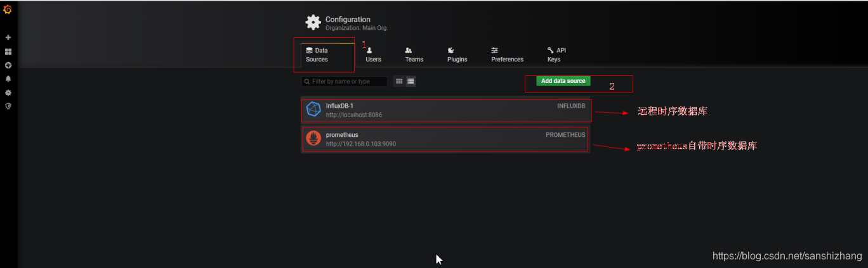Open the Grafana logo home menu
The height and width of the screenshot is (268, 868).
(x=8, y=10)
